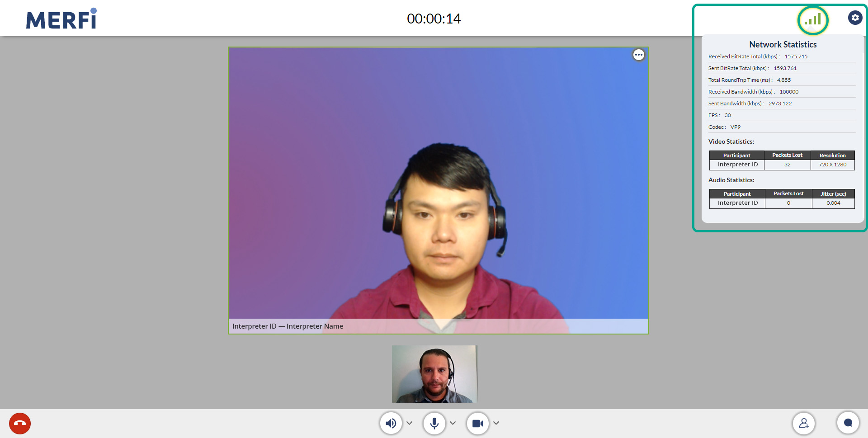Select the self-view video thumbnail
This screenshot has width=868, height=438.
click(x=434, y=374)
